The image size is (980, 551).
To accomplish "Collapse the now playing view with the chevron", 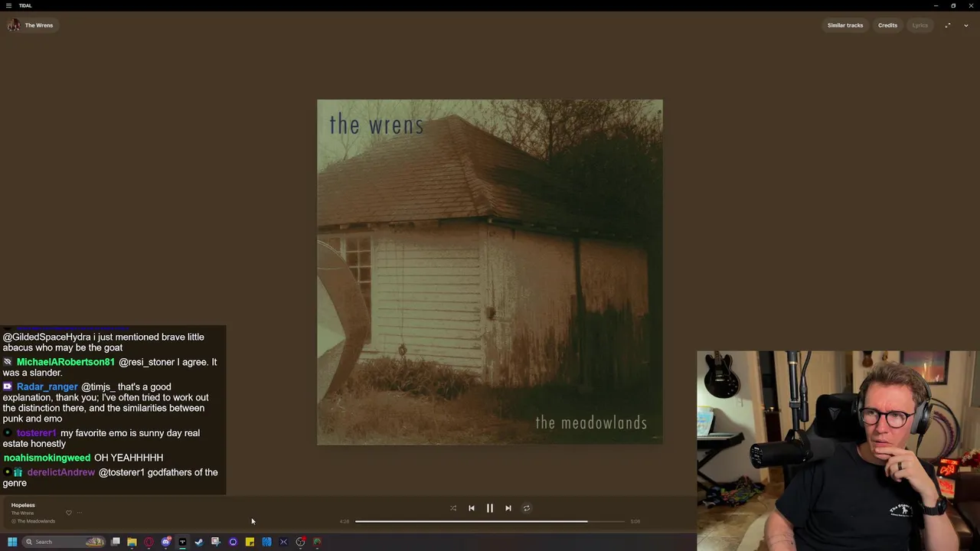I will 966,25.
